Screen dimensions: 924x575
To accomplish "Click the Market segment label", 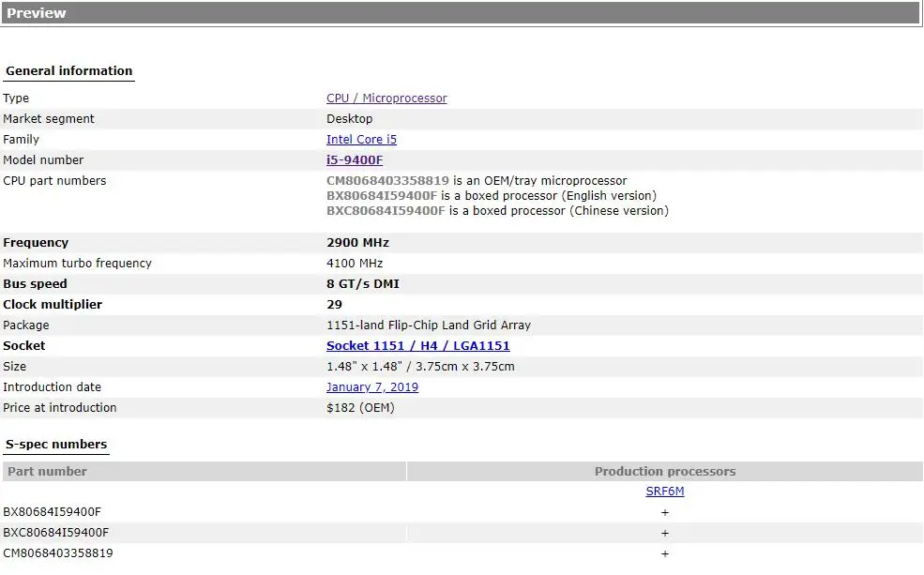I will tap(49, 119).
